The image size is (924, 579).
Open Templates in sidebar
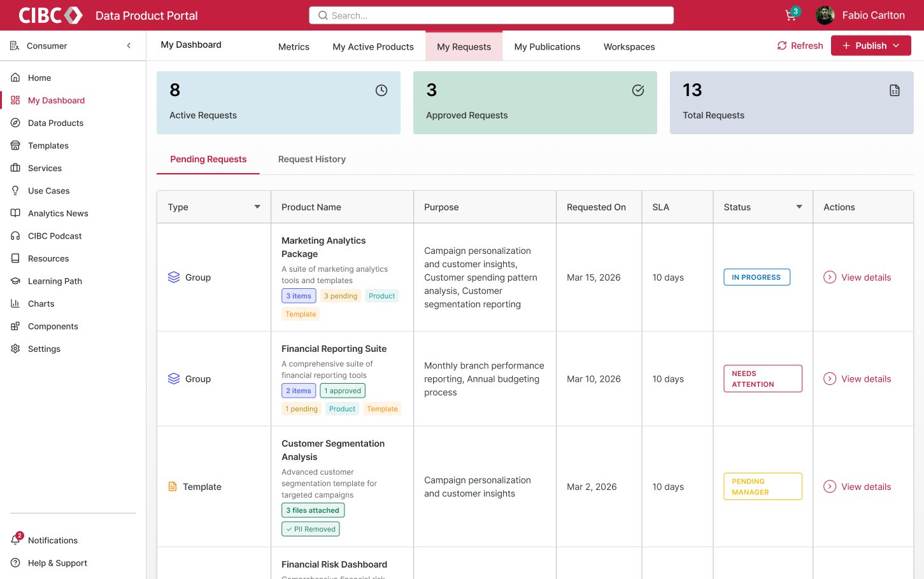click(x=48, y=146)
